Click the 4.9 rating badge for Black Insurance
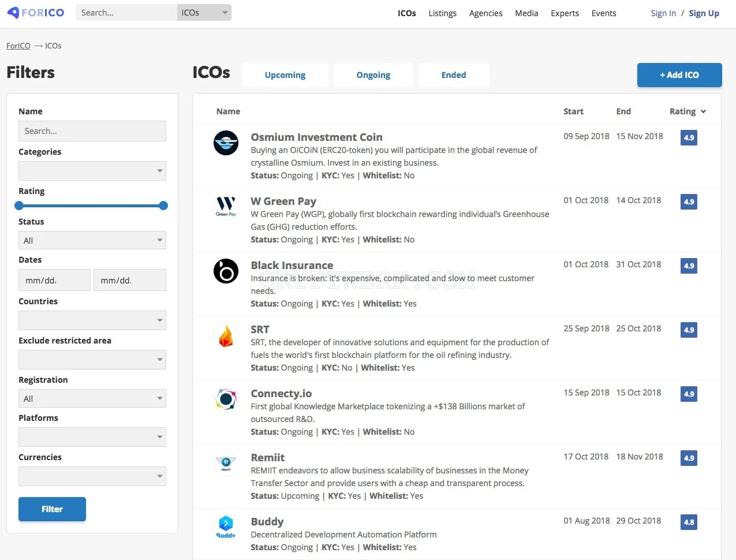This screenshot has height=560, width=736. [689, 266]
